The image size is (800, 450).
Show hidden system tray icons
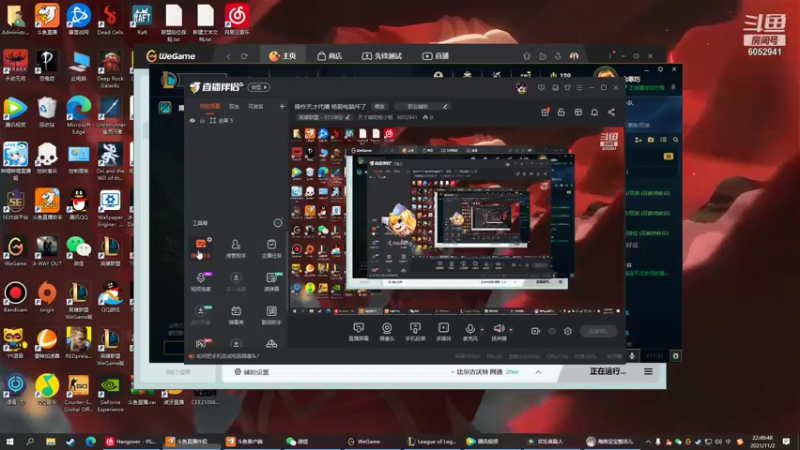648,441
